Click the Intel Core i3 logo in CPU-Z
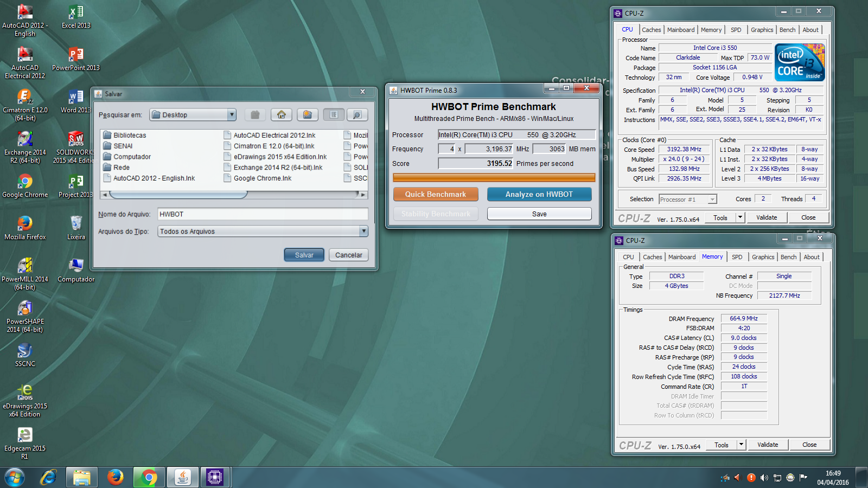This screenshot has height=488, width=868. (800, 62)
